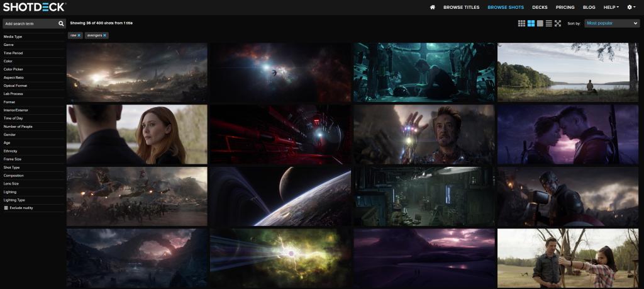Remove the 'avengers' search tag
This screenshot has width=644, height=289.
[x=105, y=35]
